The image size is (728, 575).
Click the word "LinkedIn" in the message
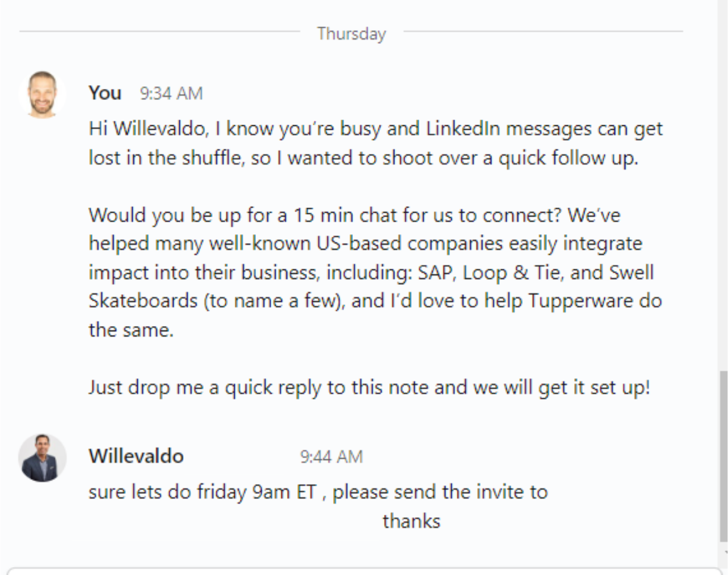(463, 129)
